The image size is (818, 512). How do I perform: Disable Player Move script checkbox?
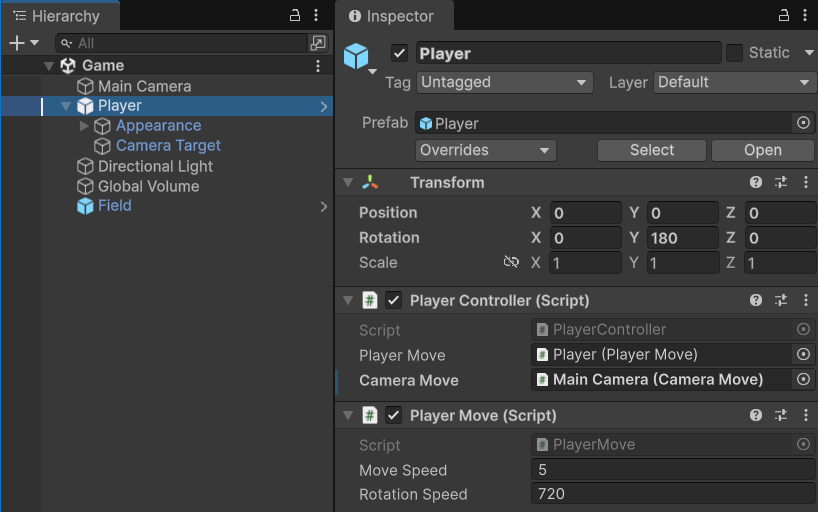click(393, 415)
